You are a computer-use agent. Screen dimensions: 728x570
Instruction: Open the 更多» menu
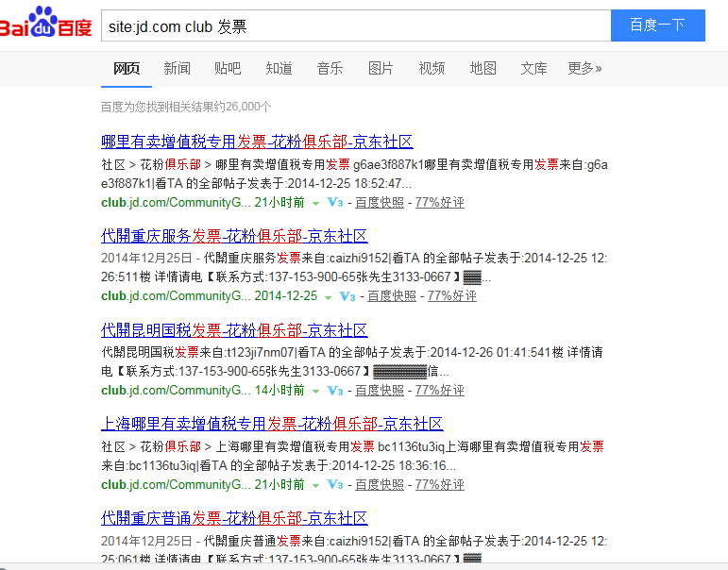[584, 69]
